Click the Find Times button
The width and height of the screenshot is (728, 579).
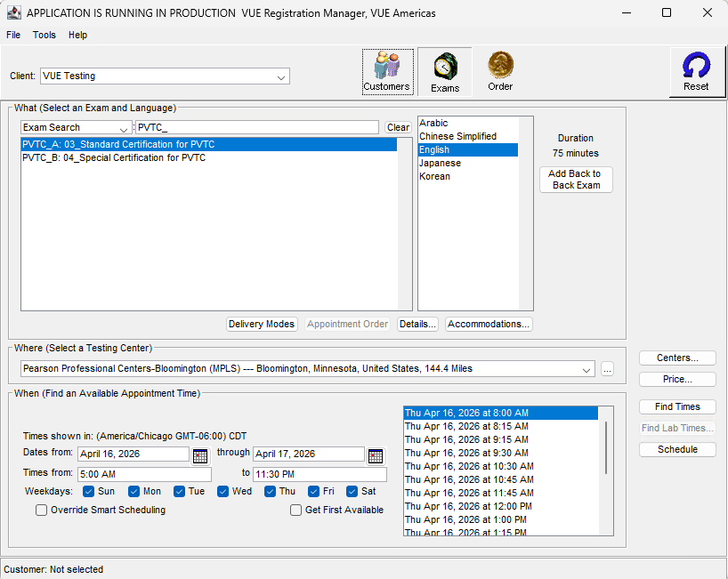tap(677, 406)
